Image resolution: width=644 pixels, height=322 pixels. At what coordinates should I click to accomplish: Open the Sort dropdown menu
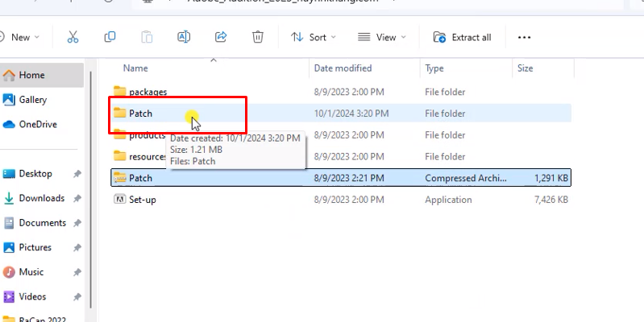point(314,37)
